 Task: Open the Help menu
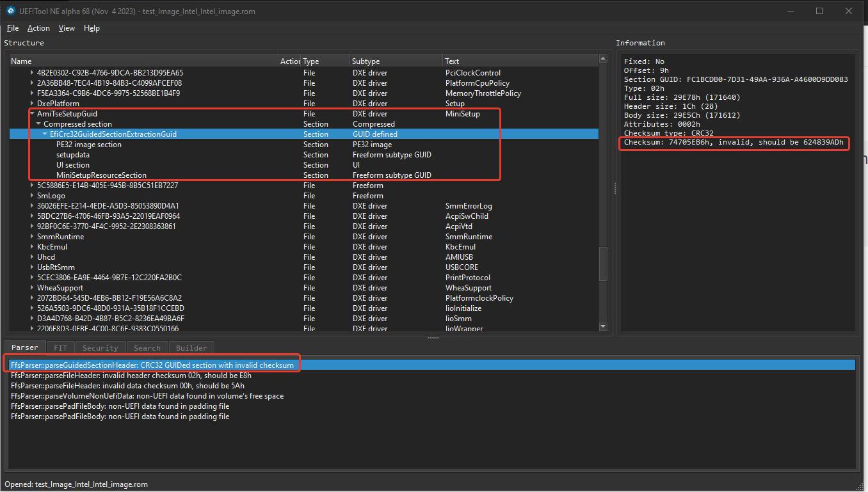tap(92, 28)
